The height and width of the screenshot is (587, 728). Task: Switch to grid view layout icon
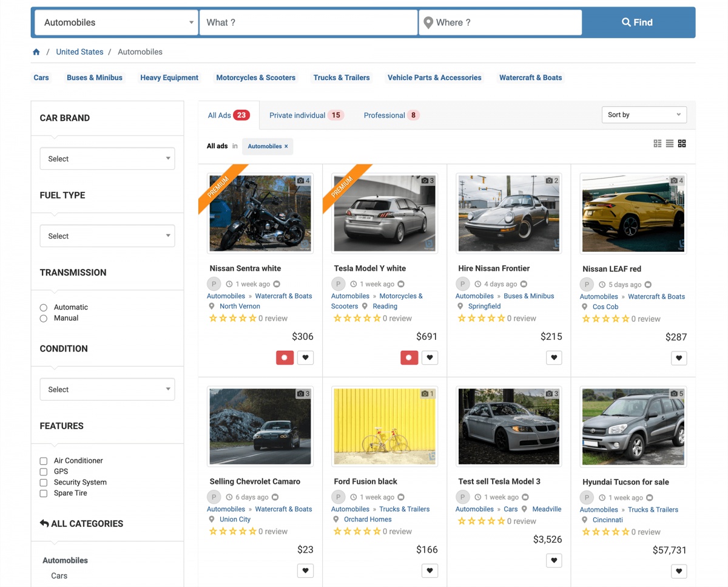click(x=682, y=144)
